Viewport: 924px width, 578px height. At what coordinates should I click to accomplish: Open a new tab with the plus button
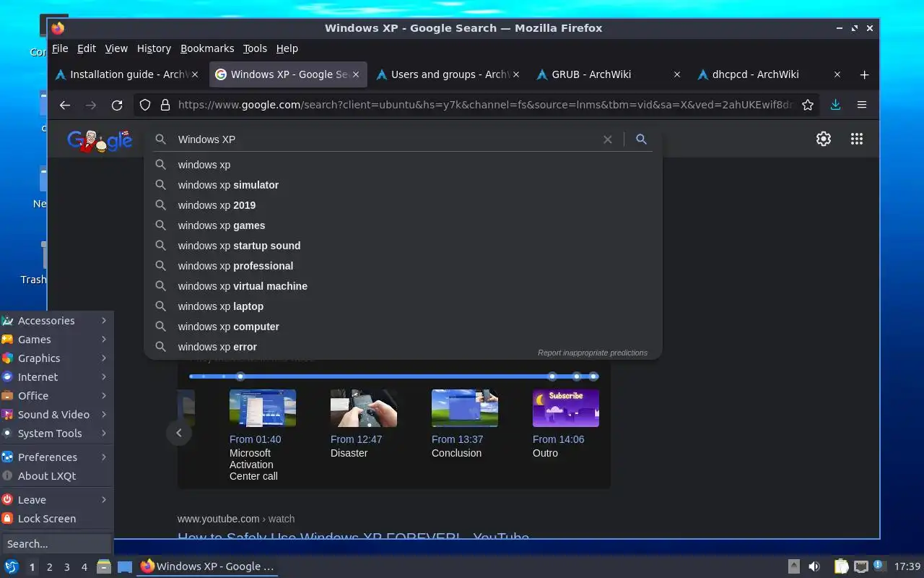coord(864,74)
